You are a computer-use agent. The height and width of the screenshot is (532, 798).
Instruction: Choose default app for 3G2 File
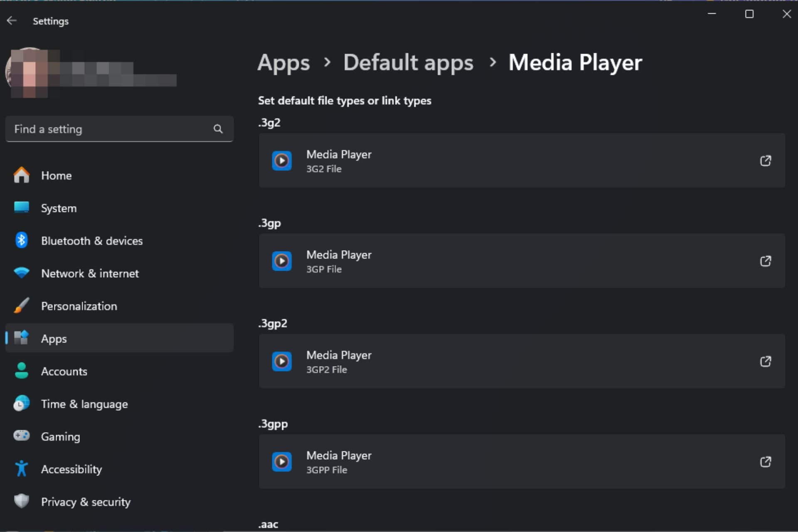click(522, 161)
